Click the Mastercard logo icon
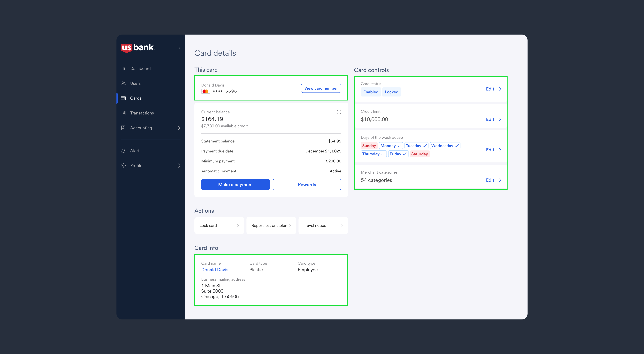The height and width of the screenshot is (354, 644). click(x=206, y=91)
